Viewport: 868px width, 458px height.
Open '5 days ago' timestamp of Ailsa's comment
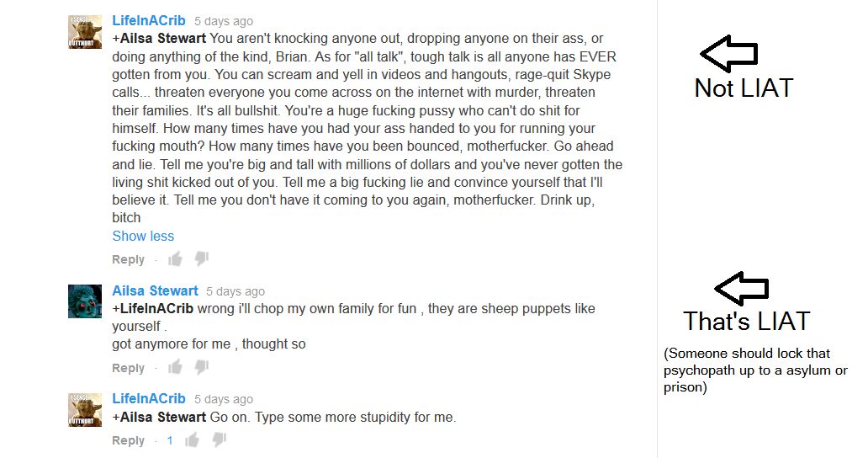[x=236, y=292]
